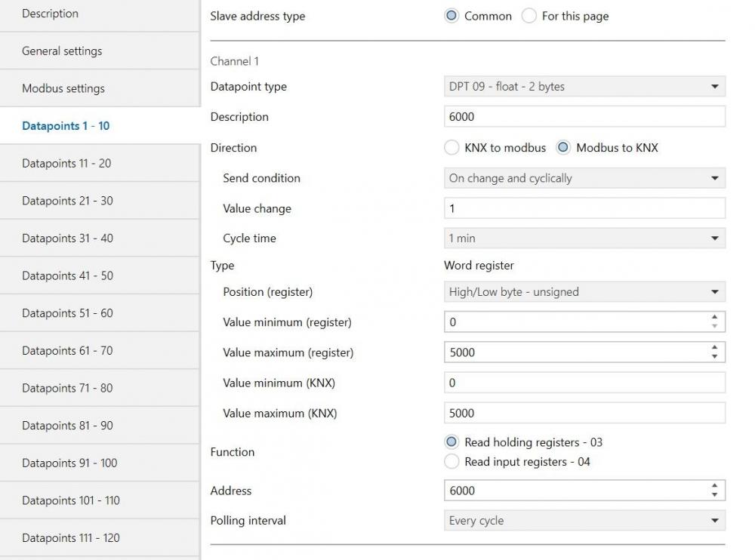Go to Datapoints 11 - 20 page
This screenshot has height=560, width=755.
point(66,163)
